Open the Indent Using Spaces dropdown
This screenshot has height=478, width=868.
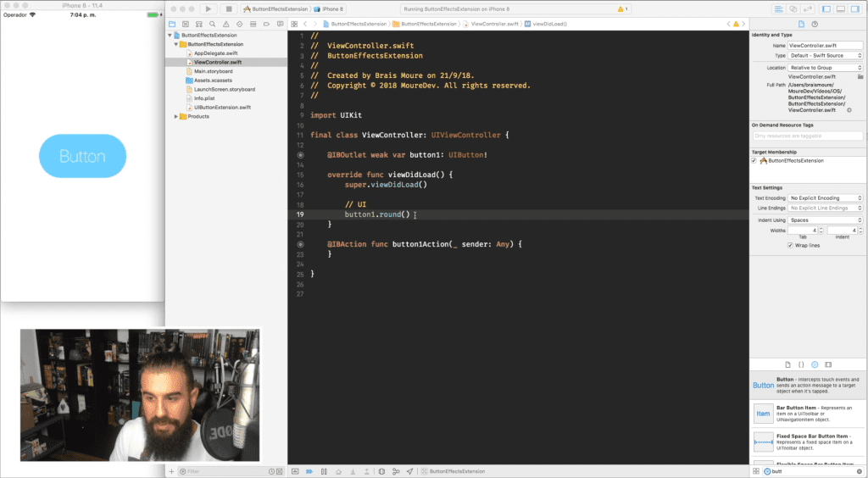point(826,220)
